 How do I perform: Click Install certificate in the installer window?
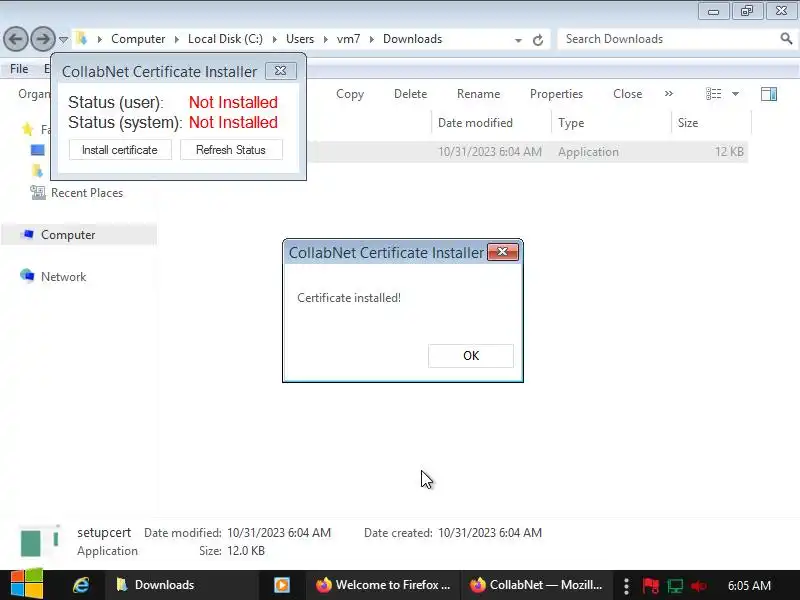(120, 150)
